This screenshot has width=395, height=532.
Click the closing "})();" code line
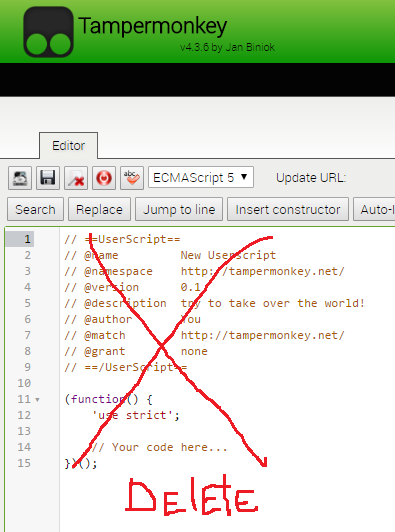(x=81, y=463)
